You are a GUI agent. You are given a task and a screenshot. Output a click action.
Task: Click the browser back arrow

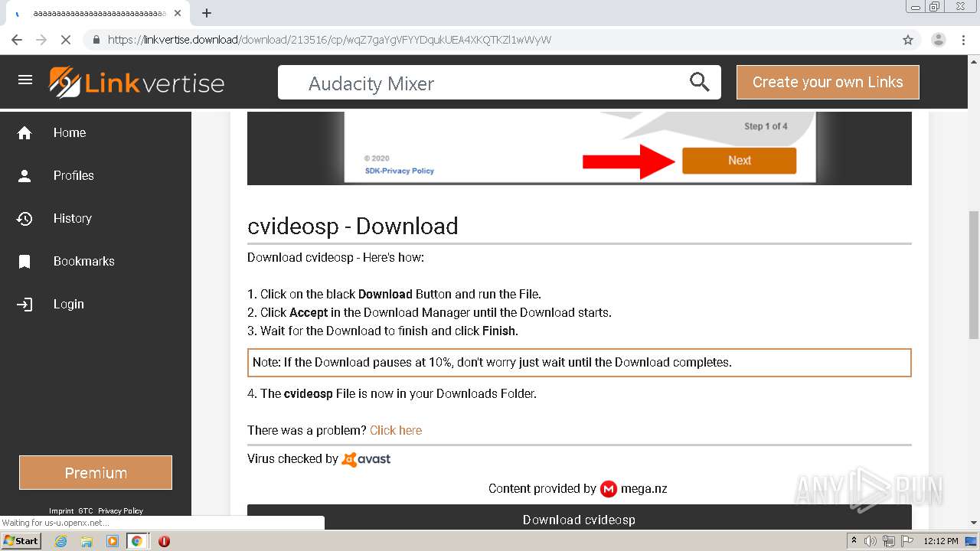pyautogui.click(x=17, y=40)
